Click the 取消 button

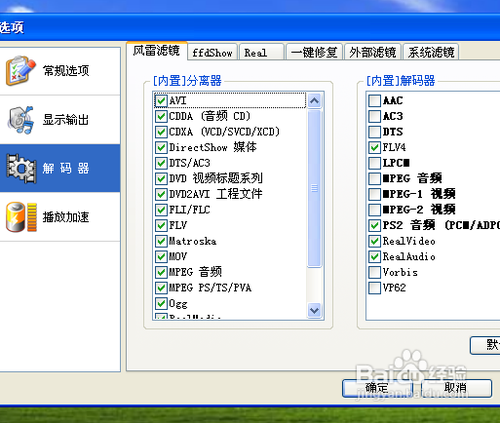pos(456,388)
